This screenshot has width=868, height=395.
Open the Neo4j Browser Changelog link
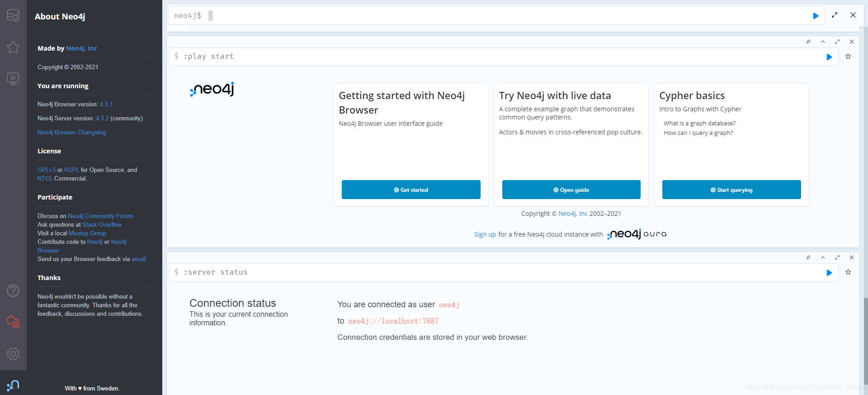pyautogui.click(x=72, y=133)
